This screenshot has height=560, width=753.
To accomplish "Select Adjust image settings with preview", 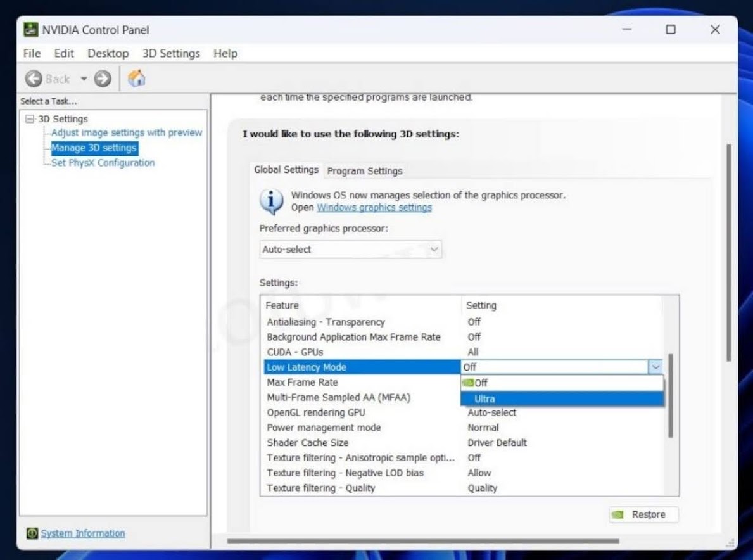I will pos(127,132).
